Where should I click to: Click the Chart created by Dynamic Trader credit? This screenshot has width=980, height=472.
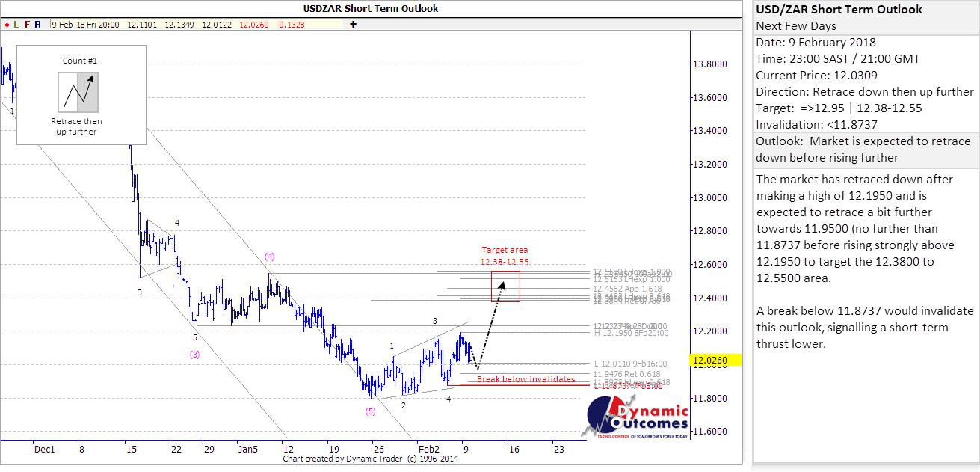(x=371, y=459)
